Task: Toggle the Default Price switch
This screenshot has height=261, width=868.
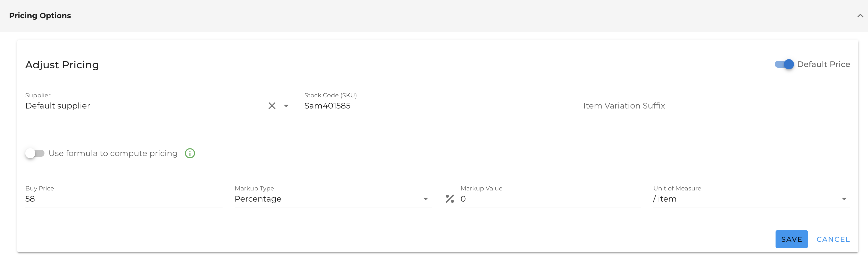Action: click(x=784, y=64)
